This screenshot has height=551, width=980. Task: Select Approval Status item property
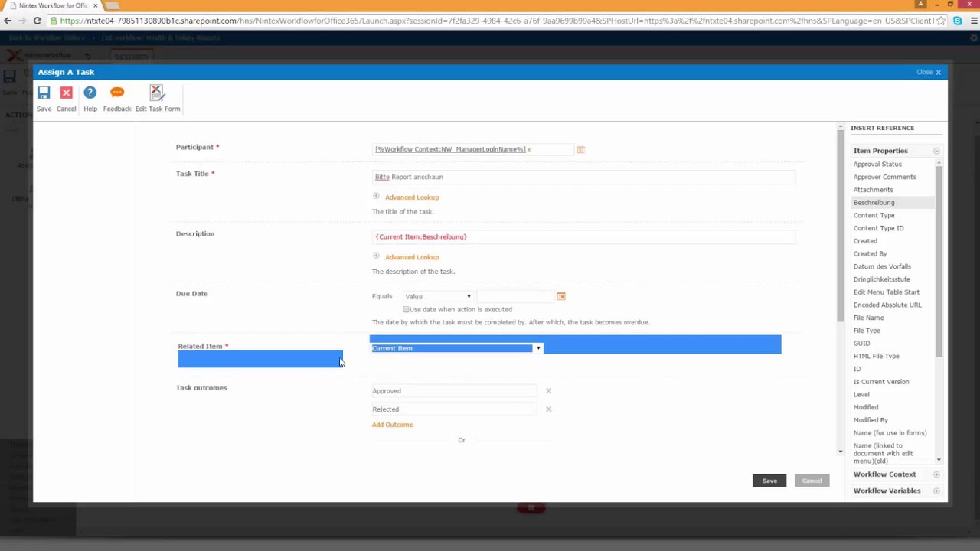point(877,164)
